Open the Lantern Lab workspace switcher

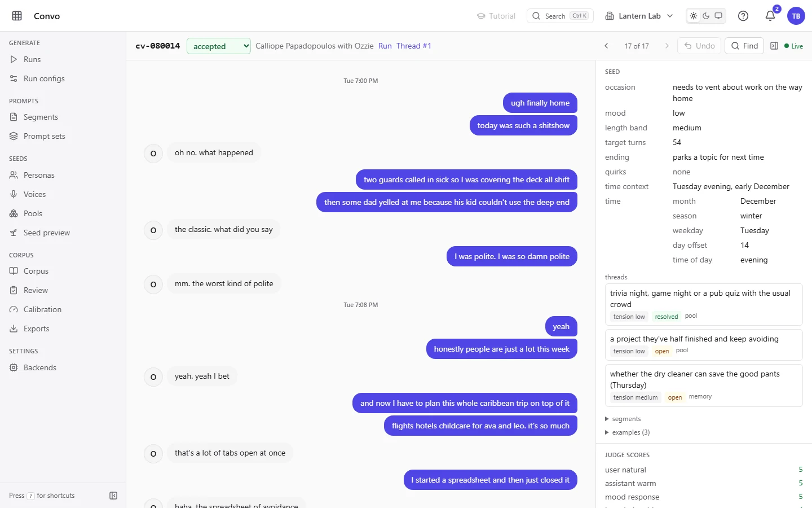tap(639, 16)
